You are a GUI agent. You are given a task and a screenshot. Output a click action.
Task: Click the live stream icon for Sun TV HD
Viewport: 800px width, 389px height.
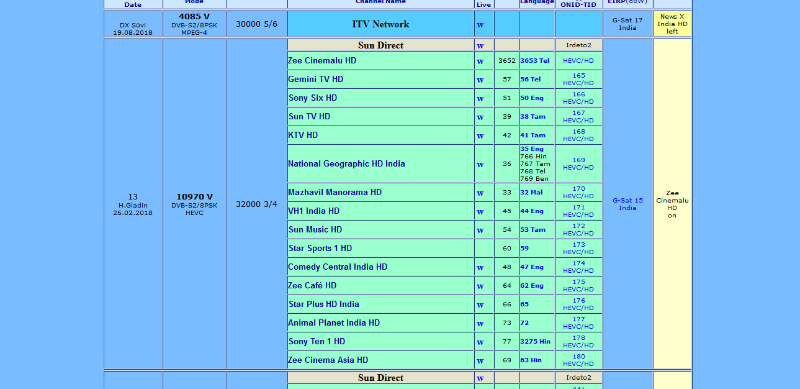coord(480,117)
